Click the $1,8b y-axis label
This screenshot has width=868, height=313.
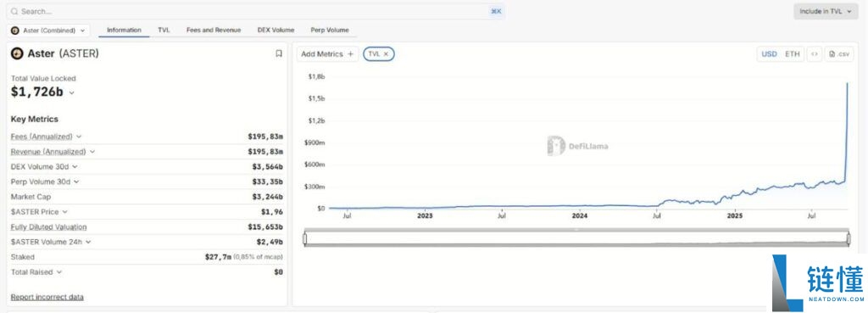[x=316, y=76]
